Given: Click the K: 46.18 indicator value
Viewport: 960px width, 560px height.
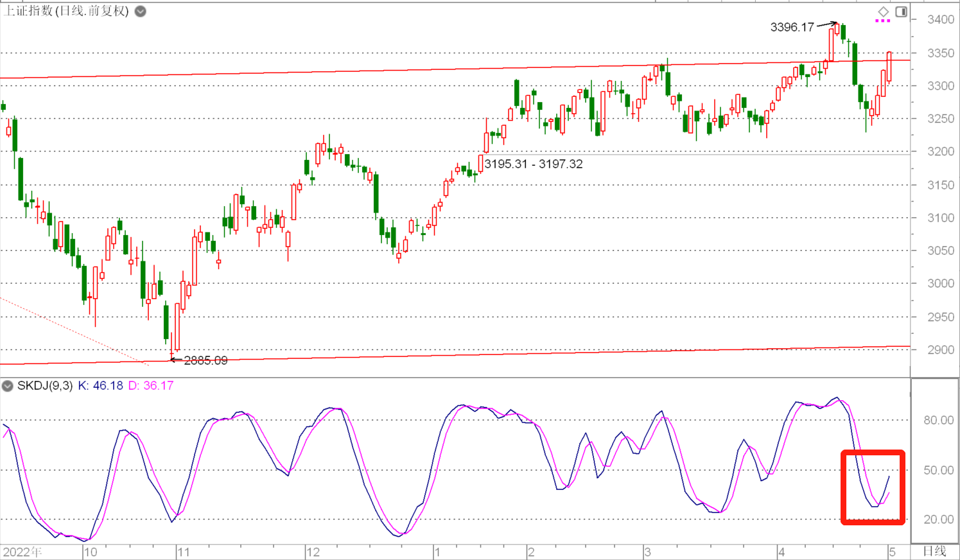Looking at the screenshot, I should click(100, 386).
